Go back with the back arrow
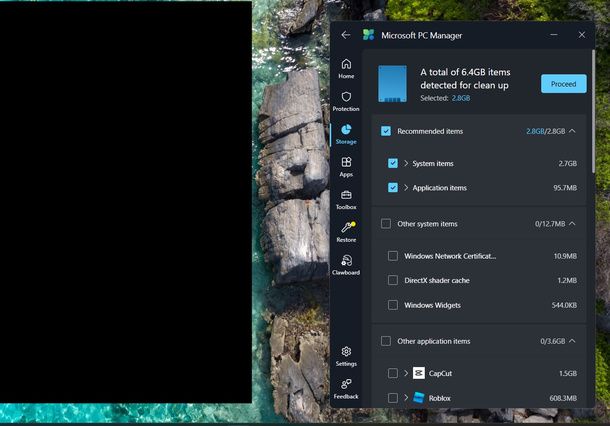 click(345, 35)
